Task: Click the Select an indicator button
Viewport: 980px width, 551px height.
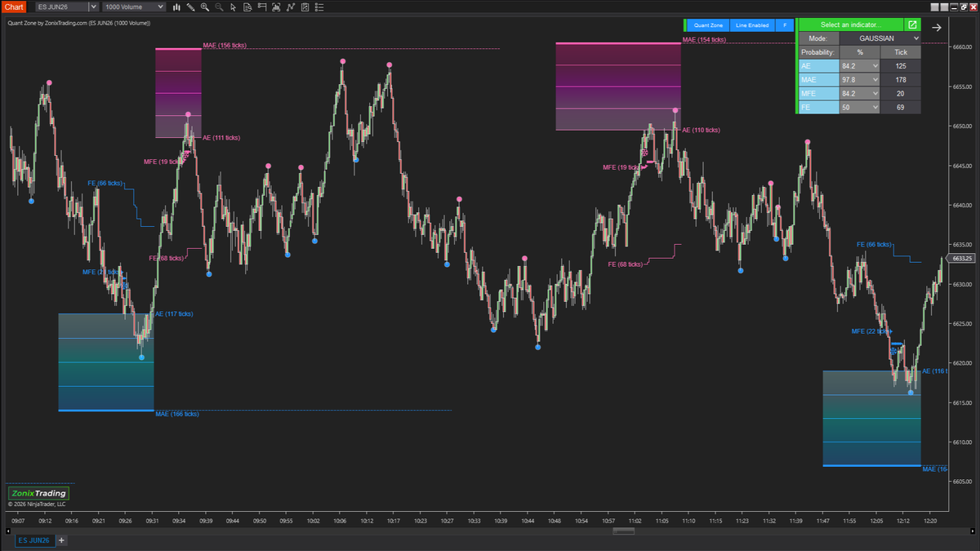Action: pos(851,25)
